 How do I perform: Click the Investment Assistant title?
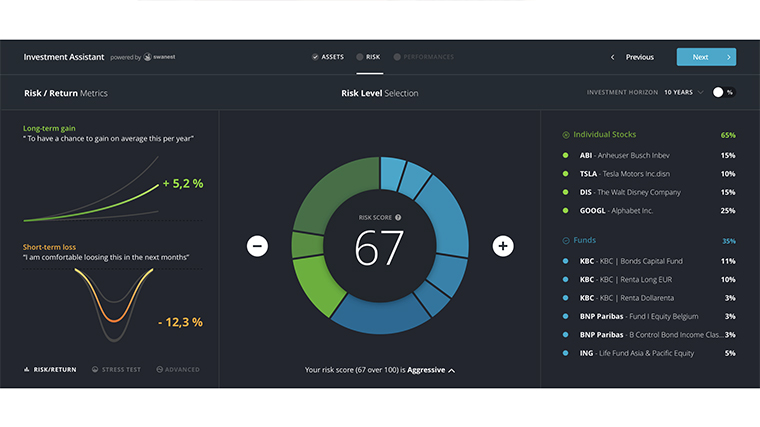[x=64, y=57]
